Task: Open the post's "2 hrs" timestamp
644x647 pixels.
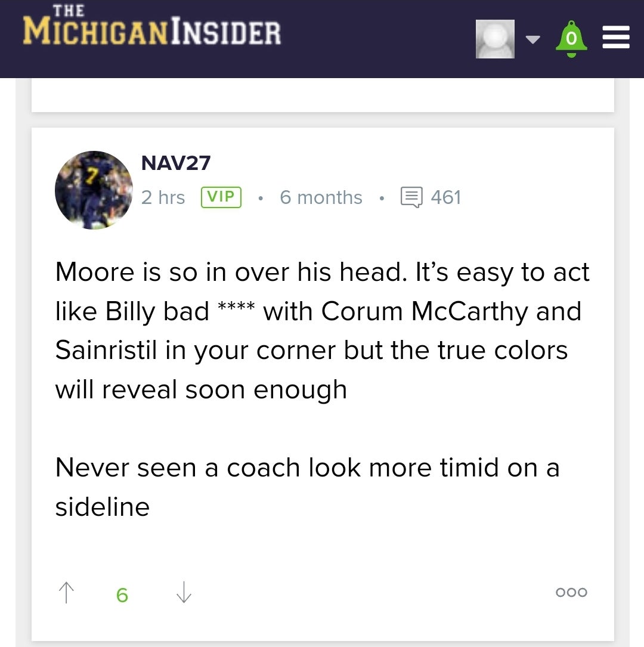Action: pos(163,197)
